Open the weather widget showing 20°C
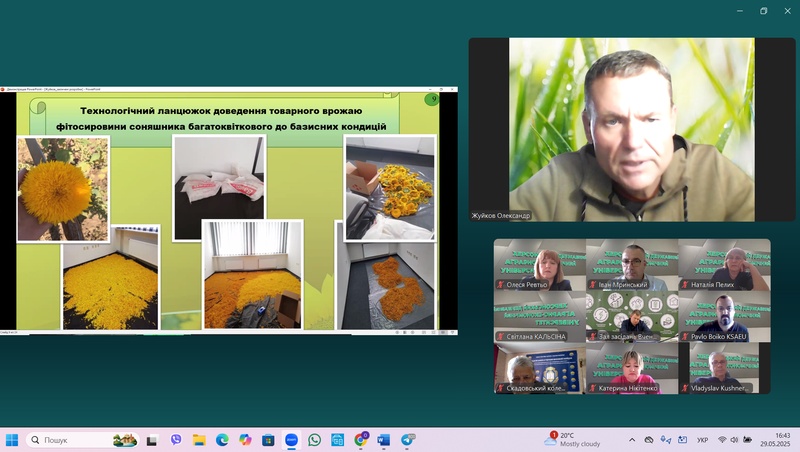Image resolution: width=800 pixels, height=452 pixels. click(574, 440)
